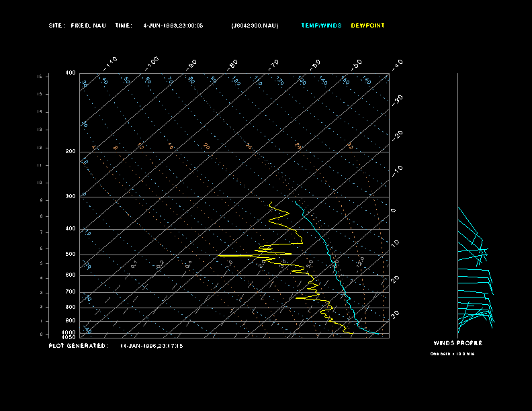Click the -40 temperature axis label
The height and width of the screenshot is (411, 532).
coord(397,64)
